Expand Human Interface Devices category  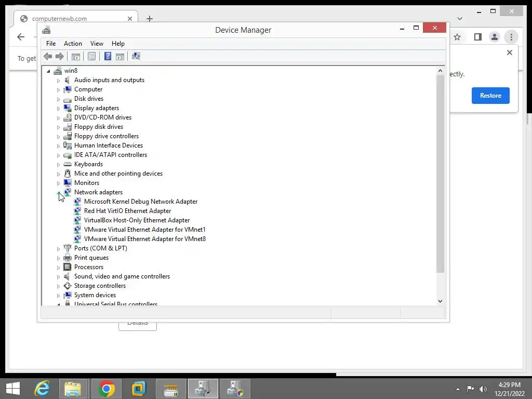click(x=58, y=146)
